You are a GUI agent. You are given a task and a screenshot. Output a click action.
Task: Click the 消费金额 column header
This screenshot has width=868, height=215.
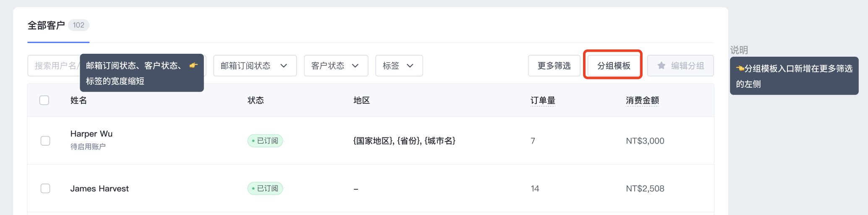tap(642, 100)
